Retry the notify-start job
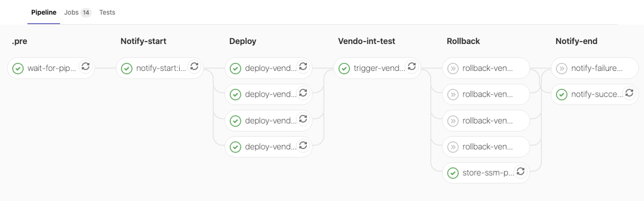644x201 pixels. pyautogui.click(x=194, y=66)
